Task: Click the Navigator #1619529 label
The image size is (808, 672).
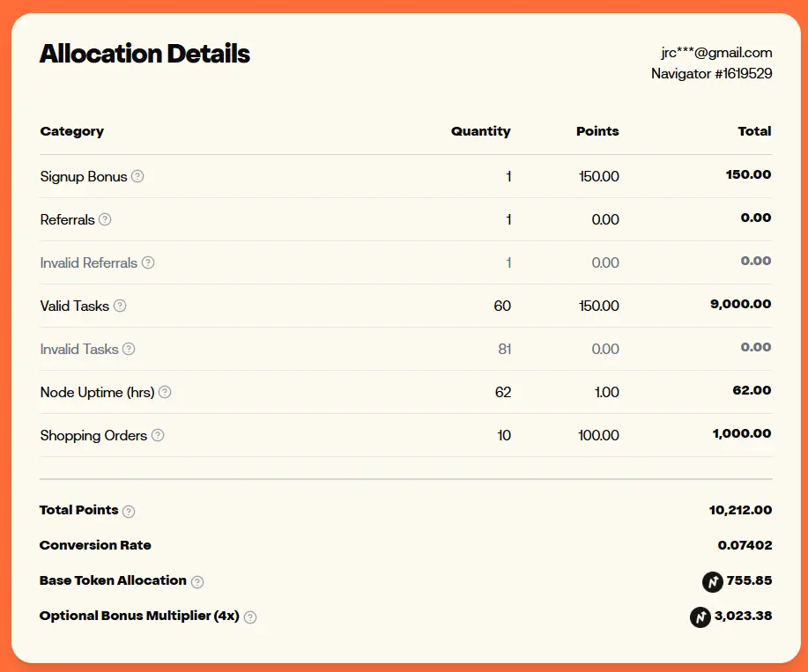Action: click(x=712, y=74)
